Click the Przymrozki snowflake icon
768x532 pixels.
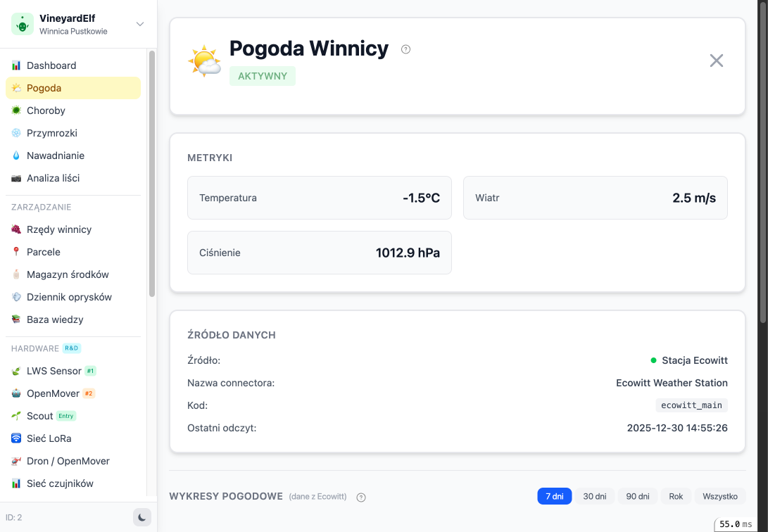click(16, 133)
